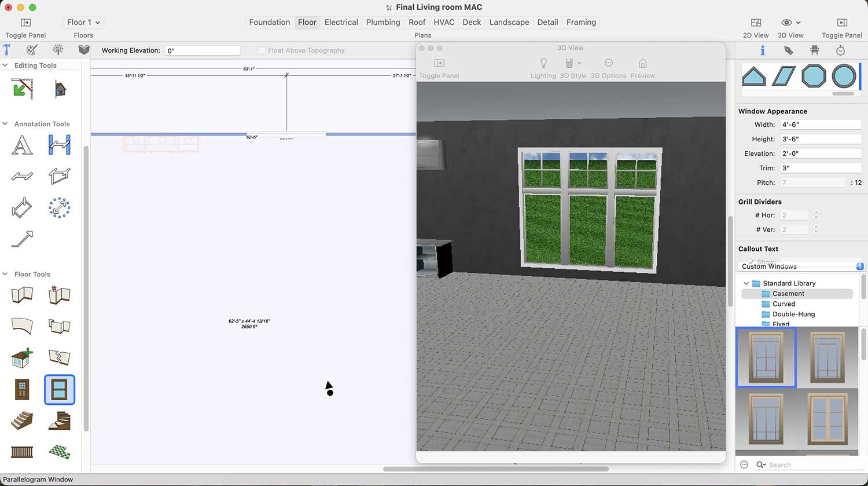Pick the octagon window shape

pos(814,76)
